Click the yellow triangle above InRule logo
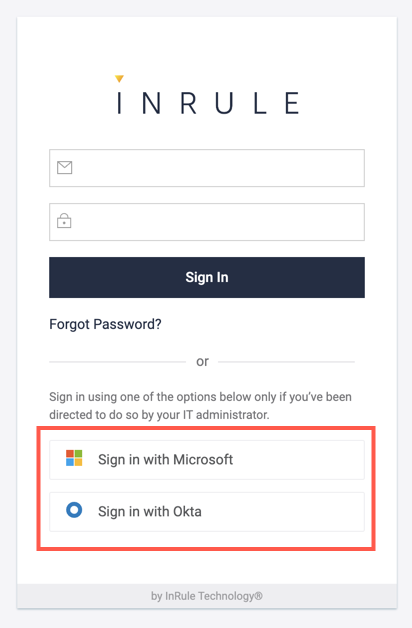The width and height of the screenshot is (412, 628). coord(119,78)
